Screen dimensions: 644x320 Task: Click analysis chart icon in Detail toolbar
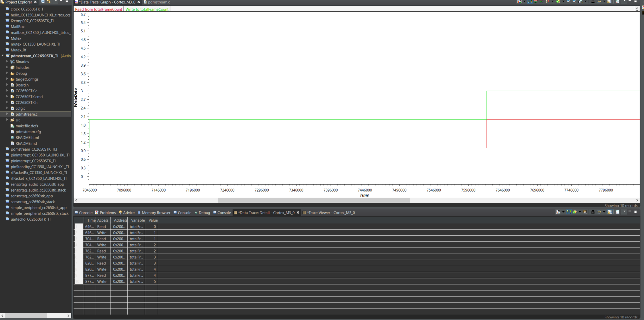[558, 212]
